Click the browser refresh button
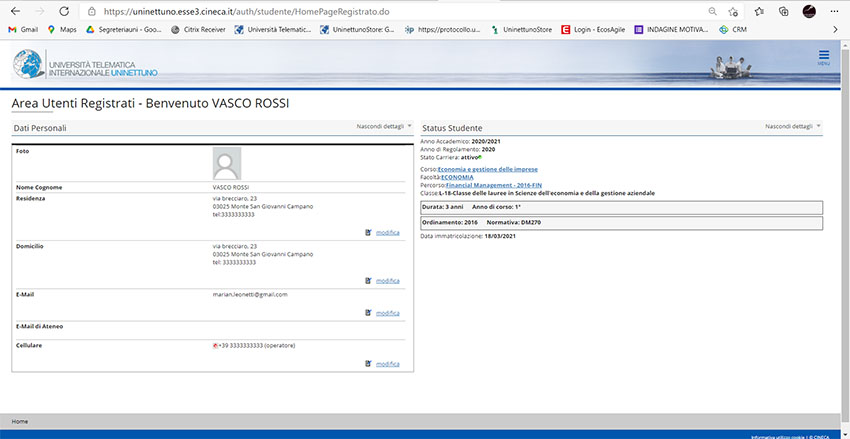850x439 pixels. (x=64, y=11)
